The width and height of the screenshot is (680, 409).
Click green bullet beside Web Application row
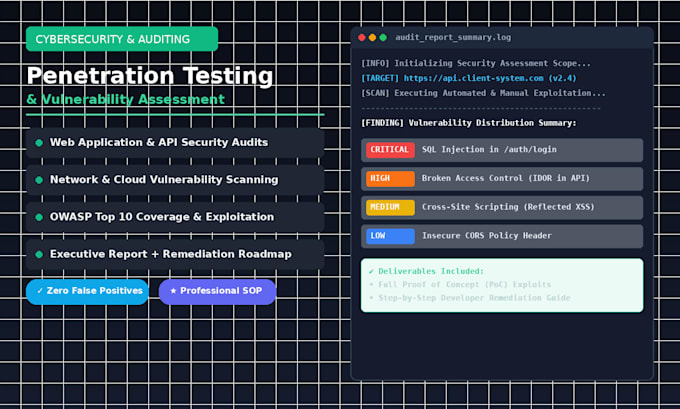[x=39, y=143]
